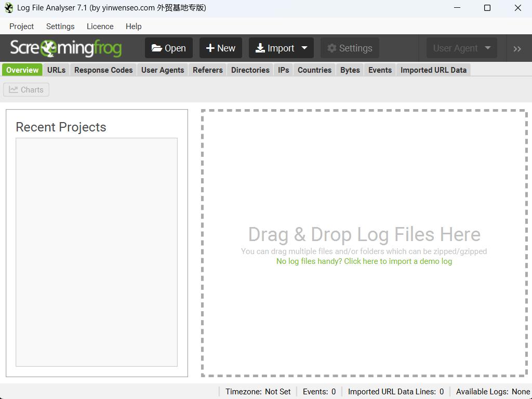Expand the toolbar overflow chevrons

click(517, 49)
